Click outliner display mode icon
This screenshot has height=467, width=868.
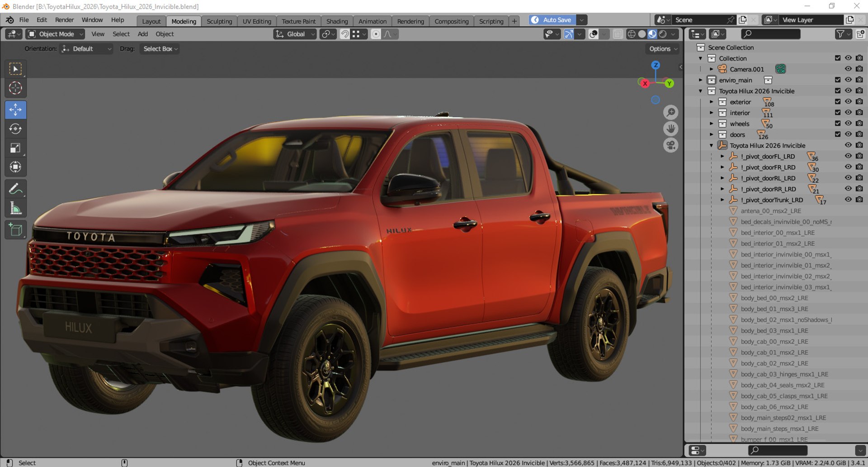point(718,34)
